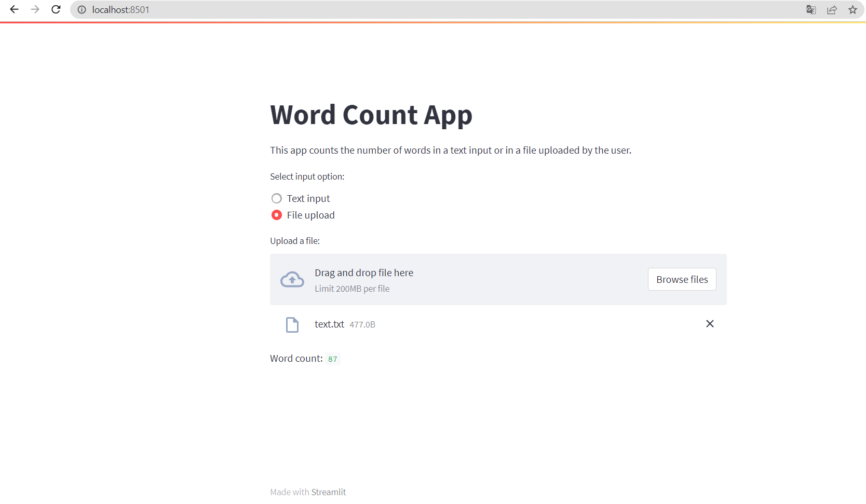
Task: Click the share icon in the toolbar
Action: click(832, 9)
